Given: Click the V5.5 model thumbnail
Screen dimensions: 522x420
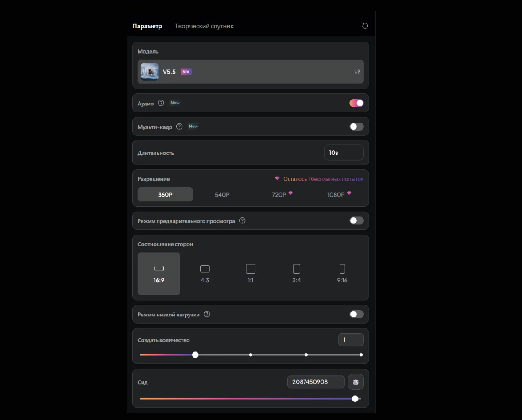Looking at the screenshot, I should point(150,72).
